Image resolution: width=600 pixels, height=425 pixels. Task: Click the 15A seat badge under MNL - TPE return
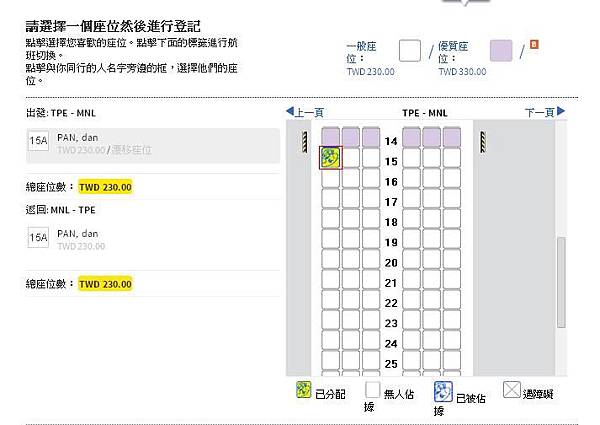(x=37, y=238)
